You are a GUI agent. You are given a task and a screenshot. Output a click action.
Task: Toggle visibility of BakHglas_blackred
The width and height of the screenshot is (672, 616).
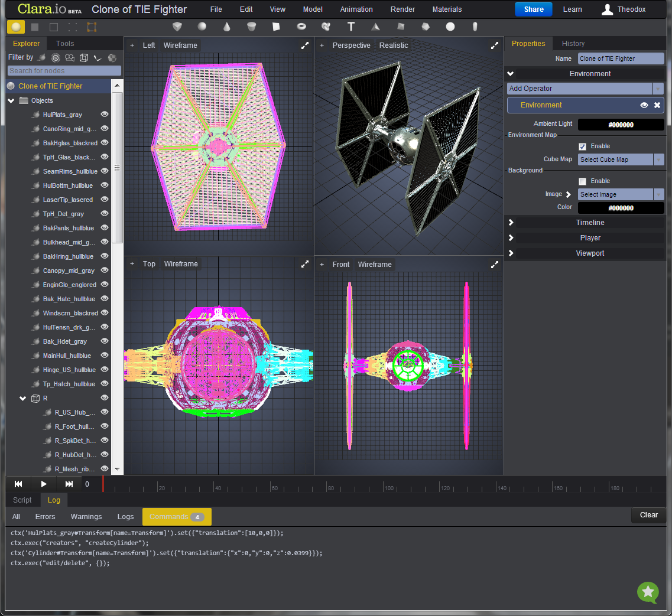(104, 143)
